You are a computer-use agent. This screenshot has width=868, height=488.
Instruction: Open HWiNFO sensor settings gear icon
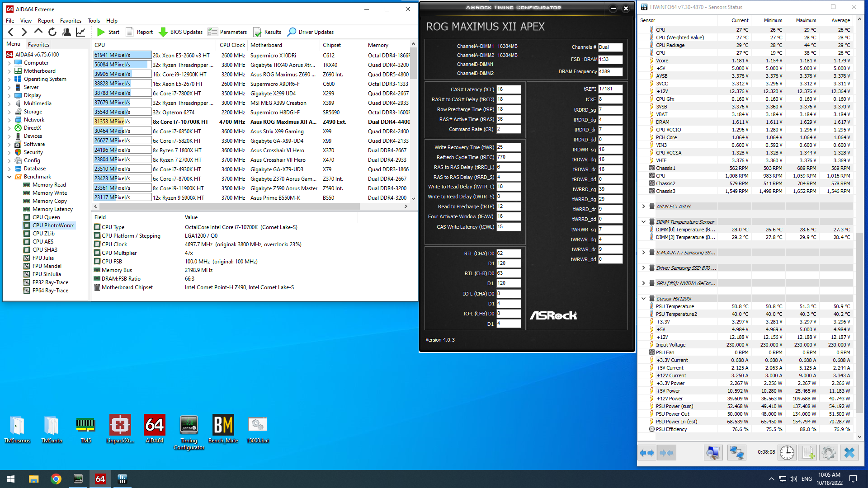[x=828, y=452]
